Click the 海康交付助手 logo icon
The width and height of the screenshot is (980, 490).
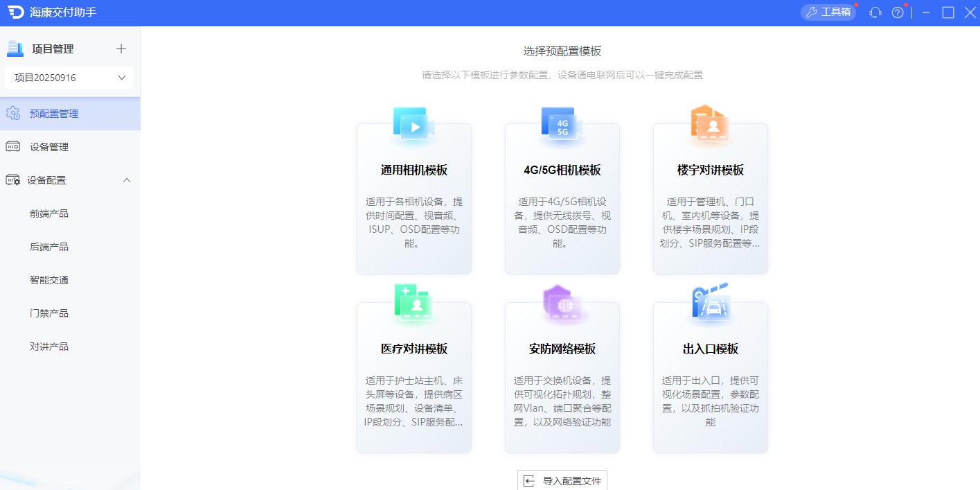coord(15,12)
